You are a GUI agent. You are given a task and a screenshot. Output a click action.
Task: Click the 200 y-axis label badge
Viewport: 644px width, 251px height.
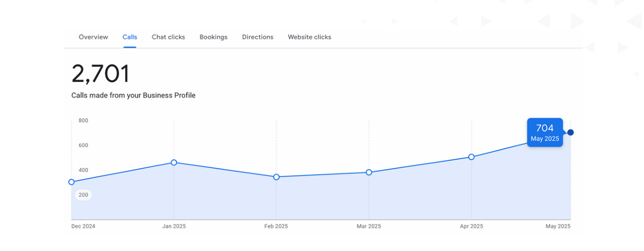coord(83,195)
